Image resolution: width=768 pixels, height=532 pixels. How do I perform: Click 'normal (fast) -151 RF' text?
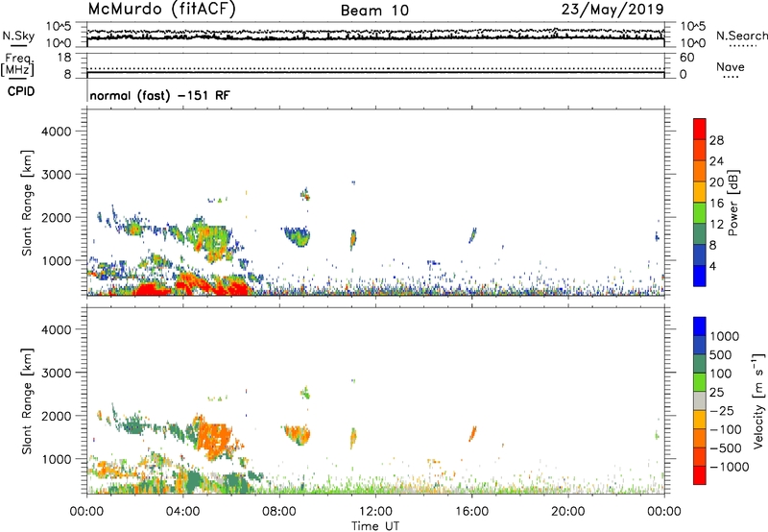(159, 95)
